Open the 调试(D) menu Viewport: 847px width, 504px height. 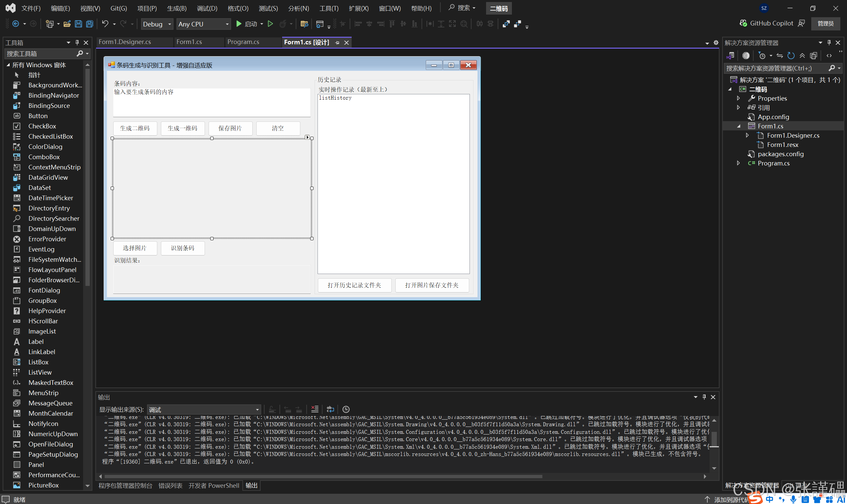tap(207, 8)
